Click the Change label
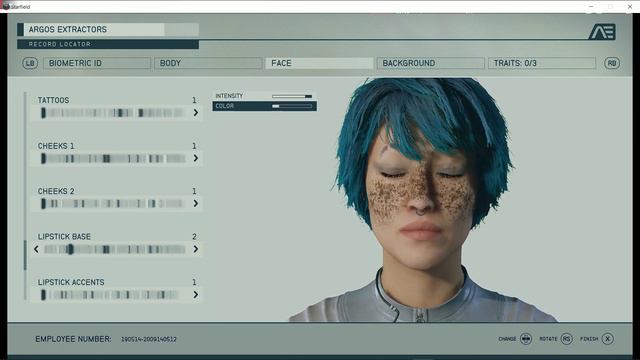 tap(507, 339)
